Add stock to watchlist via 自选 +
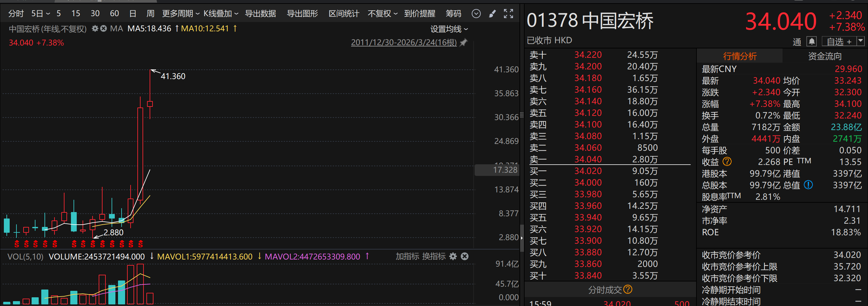The height and width of the screenshot is (306, 868). click(x=838, y=42)
